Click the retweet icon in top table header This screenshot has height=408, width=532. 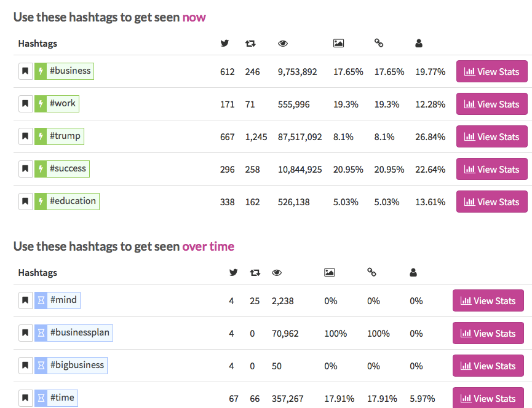click(x=250, y=44)
